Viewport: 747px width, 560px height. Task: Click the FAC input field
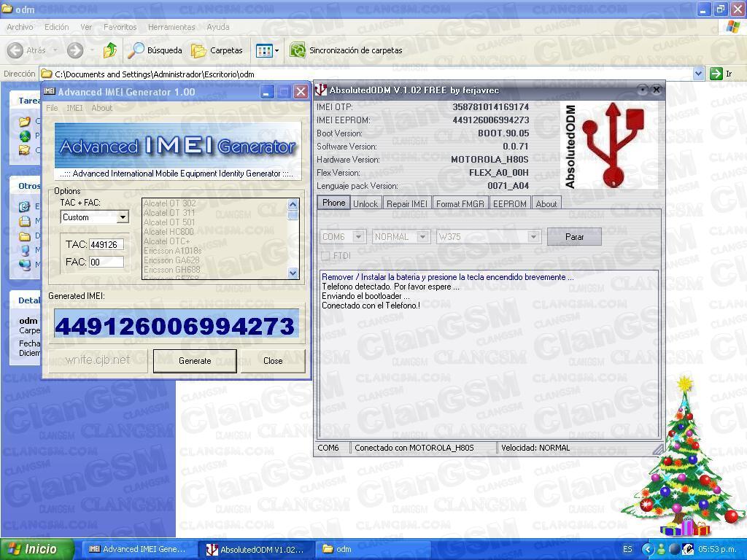107,262
